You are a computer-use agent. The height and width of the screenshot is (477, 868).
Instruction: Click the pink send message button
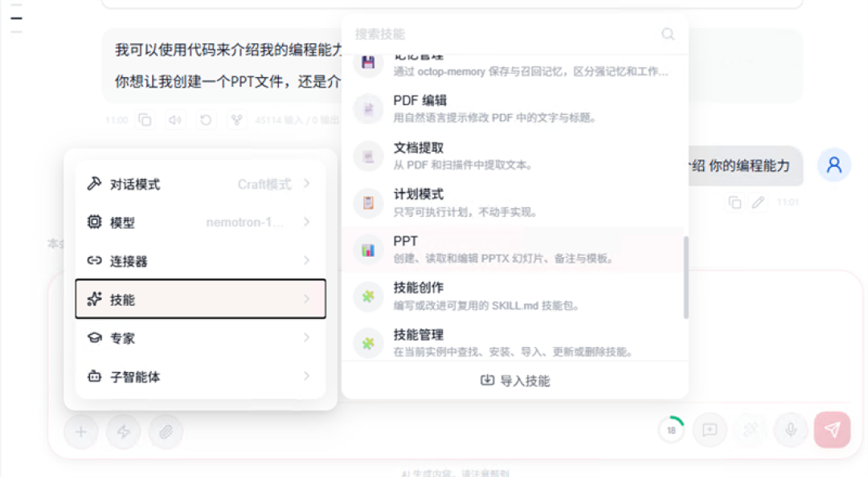[832, 430]
